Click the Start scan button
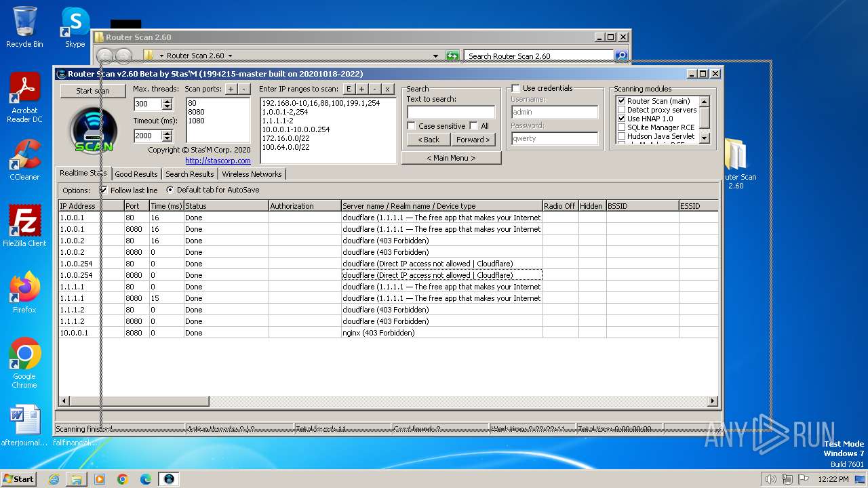 coord(93,91)
